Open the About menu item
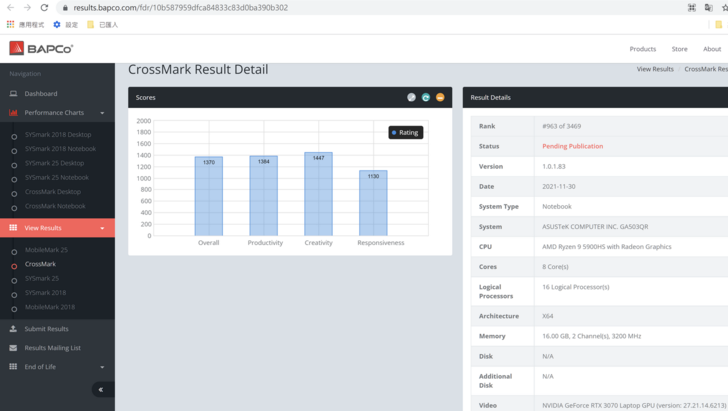 712,49
